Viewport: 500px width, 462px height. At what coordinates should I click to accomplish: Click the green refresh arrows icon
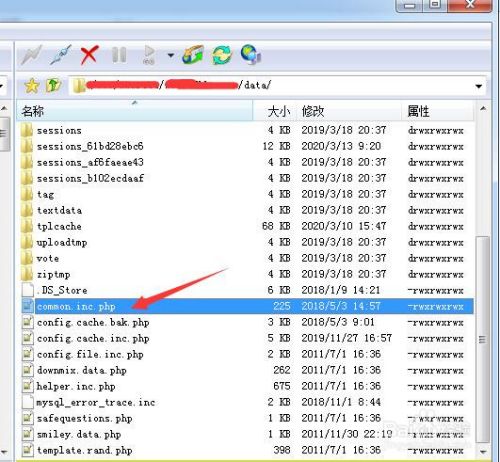pyautogui.click(x=222, y=55)
